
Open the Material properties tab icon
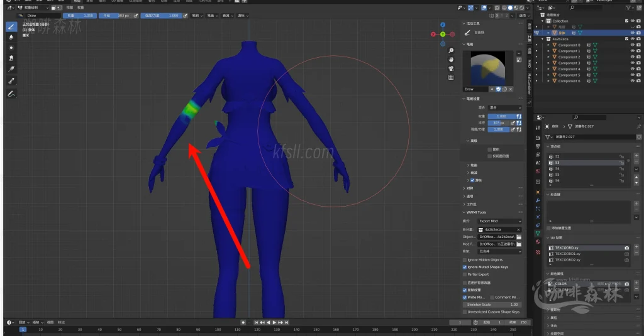pyautogui.click(x=538, y=242)
